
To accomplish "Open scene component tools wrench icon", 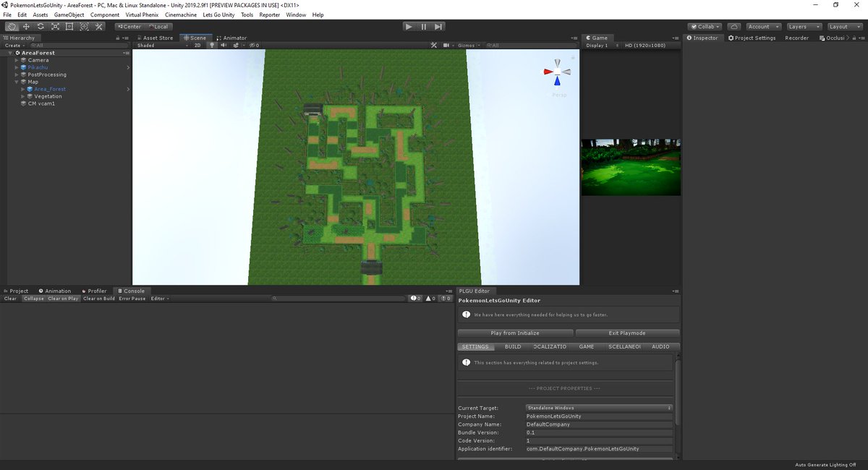I will (434, 45).
